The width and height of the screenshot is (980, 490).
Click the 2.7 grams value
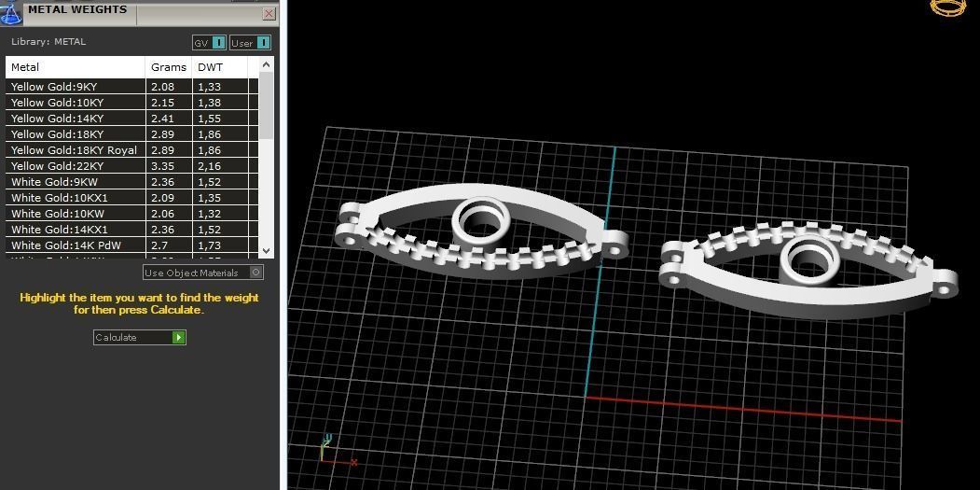click(x=159, y=246)
